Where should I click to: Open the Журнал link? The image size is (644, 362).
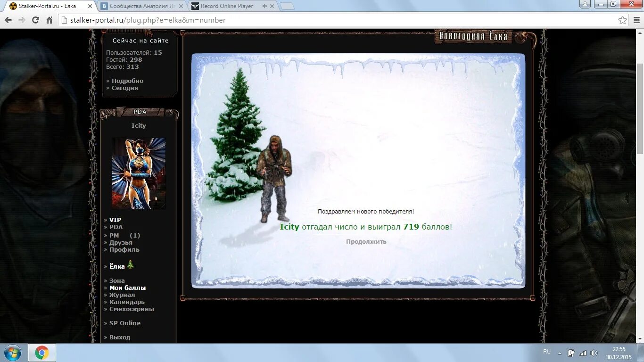[x=122, y=295]
